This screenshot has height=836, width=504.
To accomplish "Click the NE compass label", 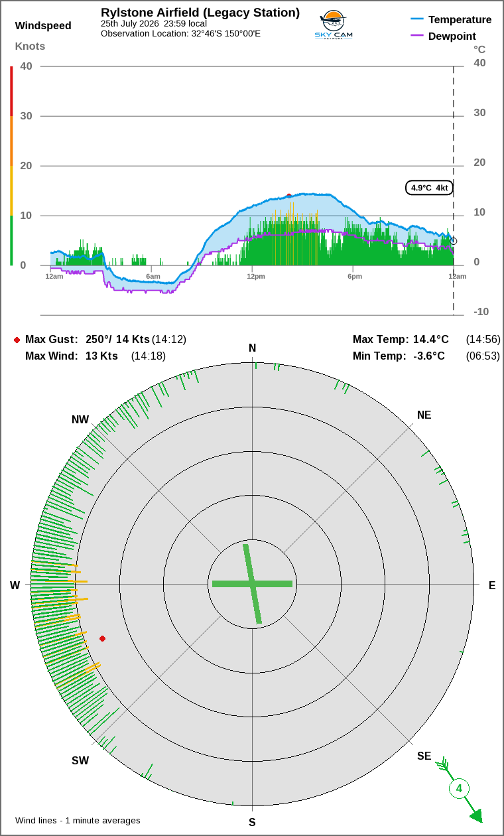I will (x=424, y=415).
